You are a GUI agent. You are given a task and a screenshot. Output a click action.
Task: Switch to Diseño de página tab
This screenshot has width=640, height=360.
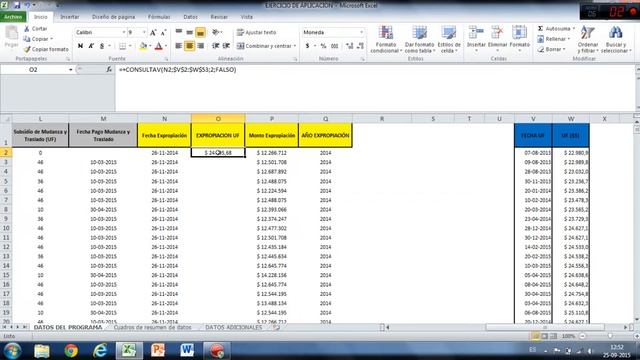pos(113,17)
